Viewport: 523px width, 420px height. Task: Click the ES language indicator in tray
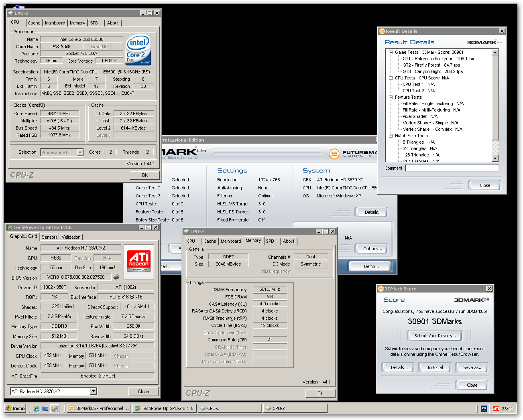coord(484,408)
